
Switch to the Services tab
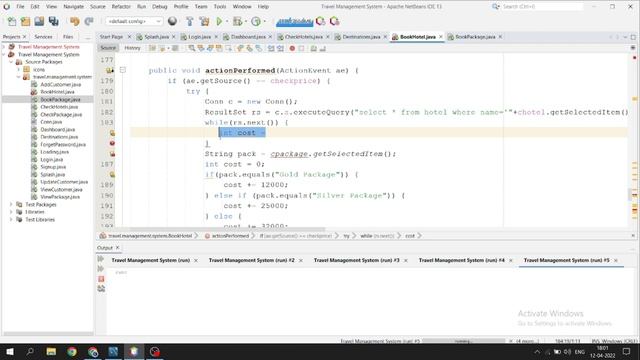tap(43, 37)
